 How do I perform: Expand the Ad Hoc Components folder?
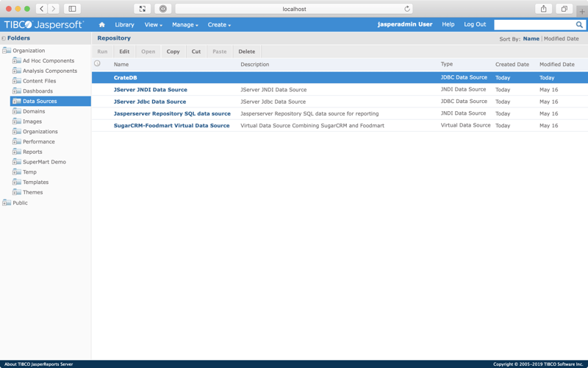[16, 60]
